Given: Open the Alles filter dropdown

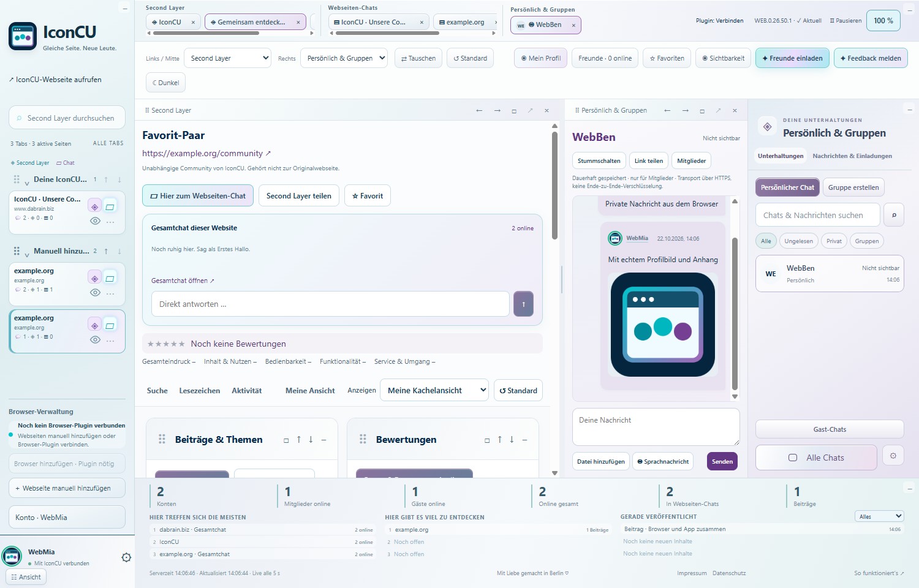Looking at the screenshot, I should click(879, 516).
